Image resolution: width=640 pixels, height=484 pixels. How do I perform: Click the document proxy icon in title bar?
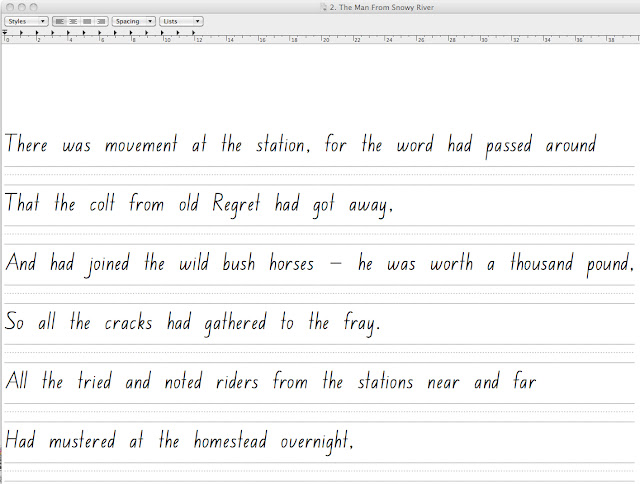[x=324, y=7]
